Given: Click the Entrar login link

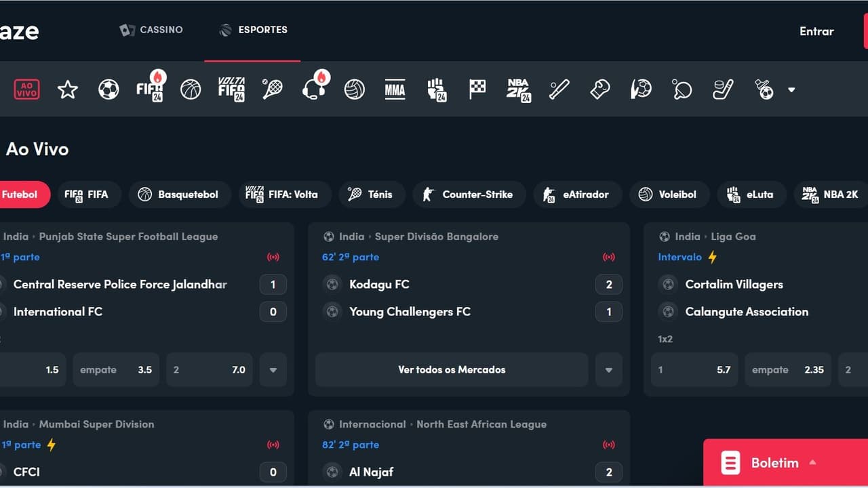Looking at the screenshot, I should pos(816,31).
